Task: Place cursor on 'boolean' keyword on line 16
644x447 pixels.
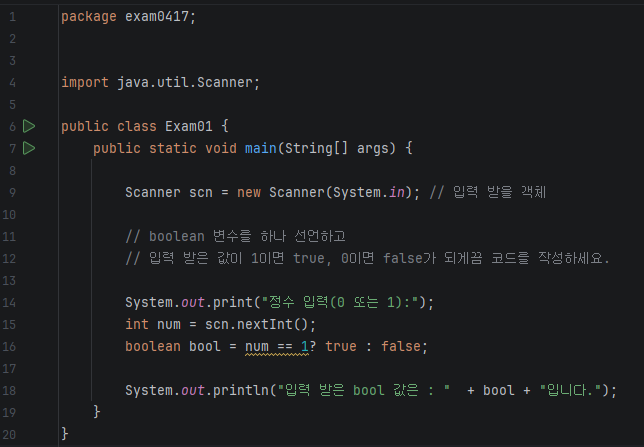Action: pos(153,346)
